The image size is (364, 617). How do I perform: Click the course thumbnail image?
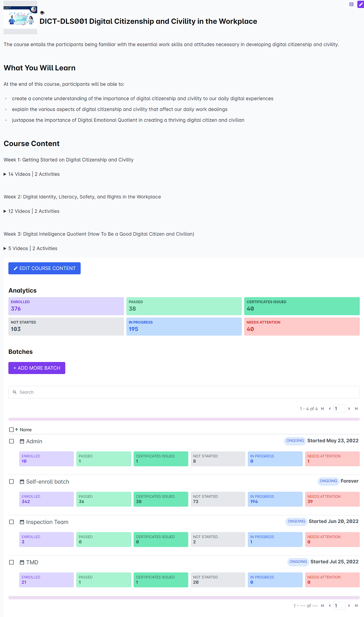(20, 17)
